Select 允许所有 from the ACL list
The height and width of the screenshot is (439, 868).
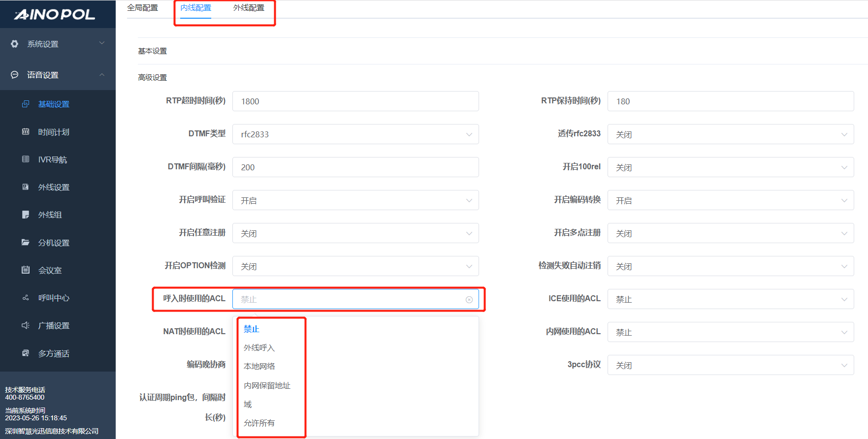pyautogui.click(x=259, y=423)
